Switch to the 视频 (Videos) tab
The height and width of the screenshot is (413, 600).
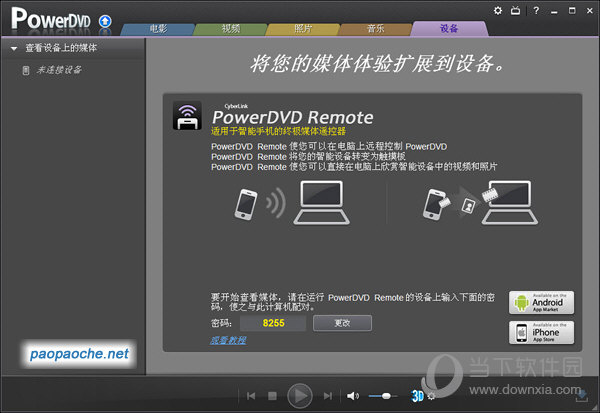click(230, 29)
